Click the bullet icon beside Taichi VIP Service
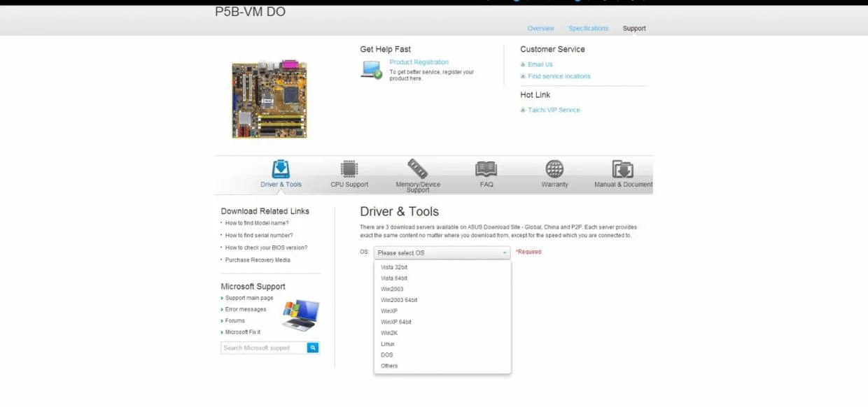This screenshot has height=407, width=868. (523, 110)
